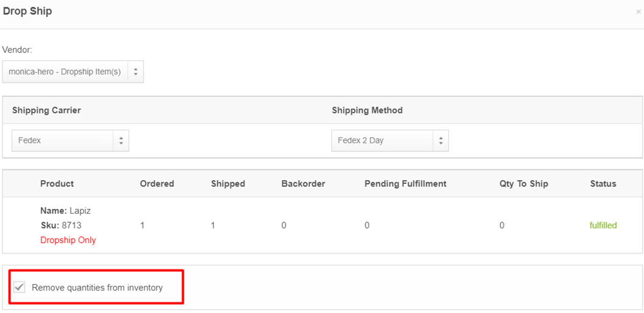Click the red Dropship Only label
The width and height of the screenshot is (644, 313).
(68, 240)
